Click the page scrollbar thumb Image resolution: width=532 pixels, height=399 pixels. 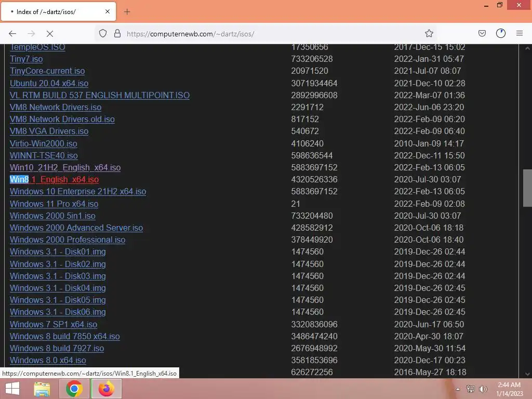point(527,188)
